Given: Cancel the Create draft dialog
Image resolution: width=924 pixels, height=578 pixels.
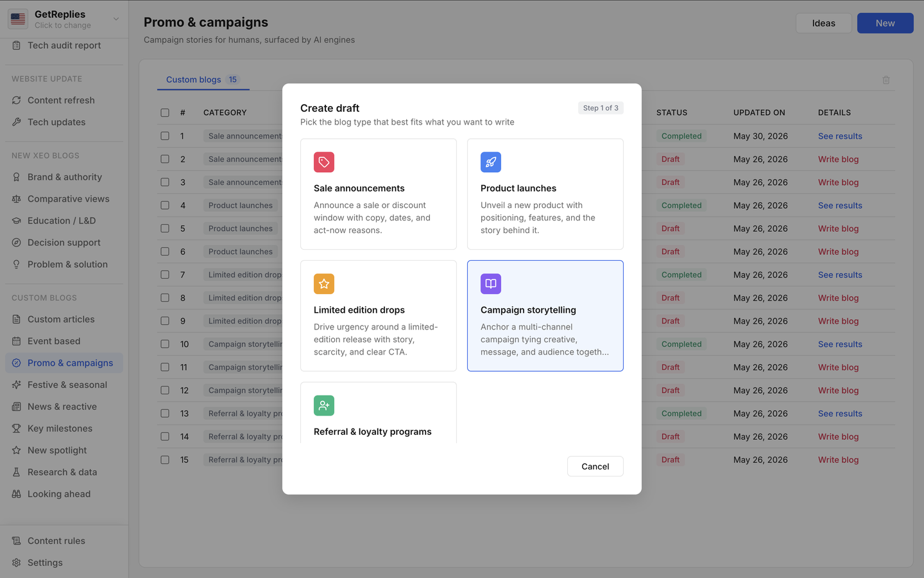Looking at the screenshot, I should coord(595,466).
